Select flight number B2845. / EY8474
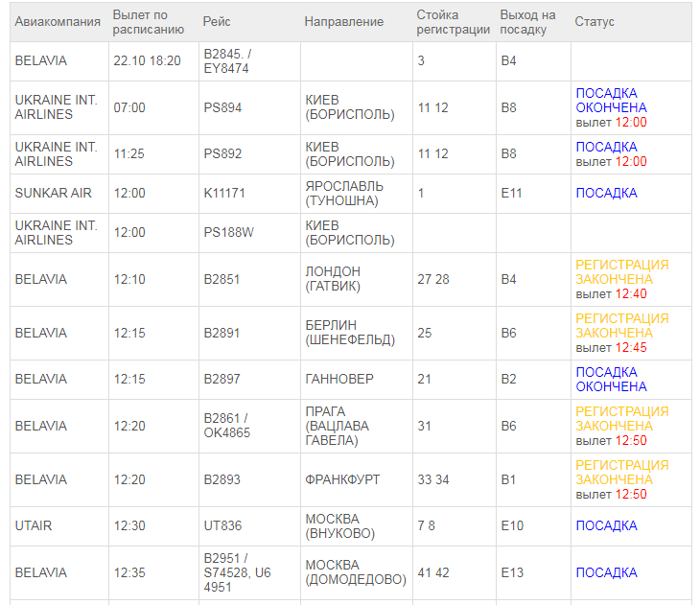 point(227,61)
